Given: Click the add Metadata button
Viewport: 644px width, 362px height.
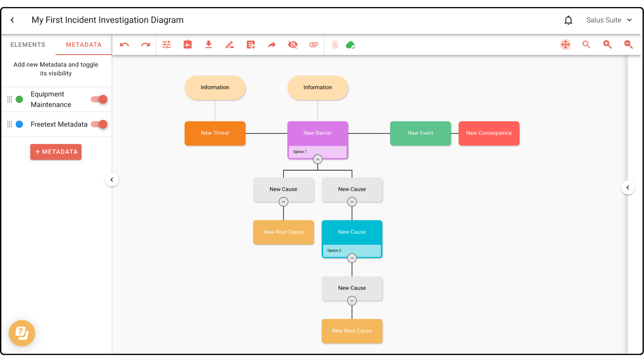Looking at the screenshot, I should click(56, 152).
